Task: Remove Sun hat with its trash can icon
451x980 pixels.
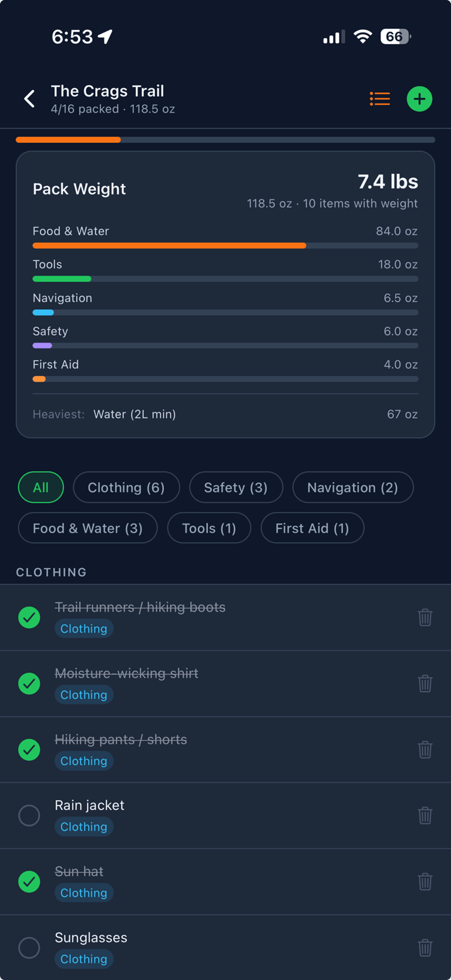Action: tap(425, 881)
